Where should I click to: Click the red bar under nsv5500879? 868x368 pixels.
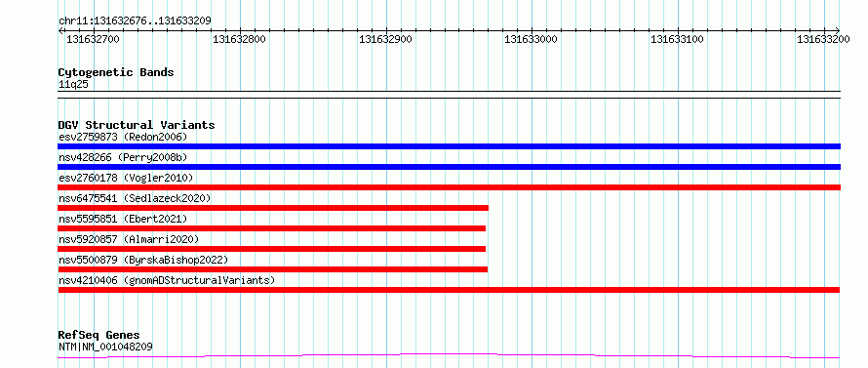tap(272, 269)
